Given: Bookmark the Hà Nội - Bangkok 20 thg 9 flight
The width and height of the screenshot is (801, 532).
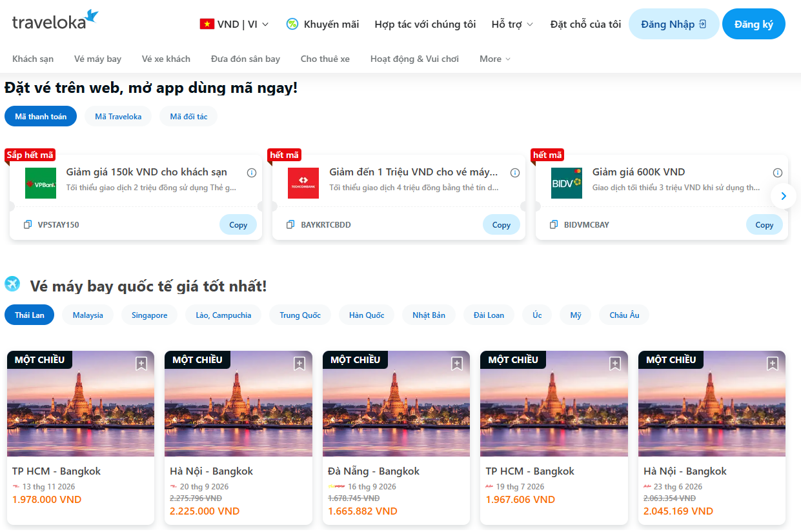Looking at the screenshot, I should (299, 364).
